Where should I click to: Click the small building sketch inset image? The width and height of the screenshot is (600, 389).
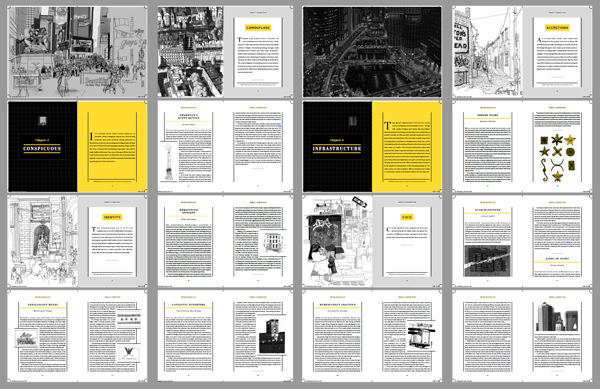click(x=273, y=243)
